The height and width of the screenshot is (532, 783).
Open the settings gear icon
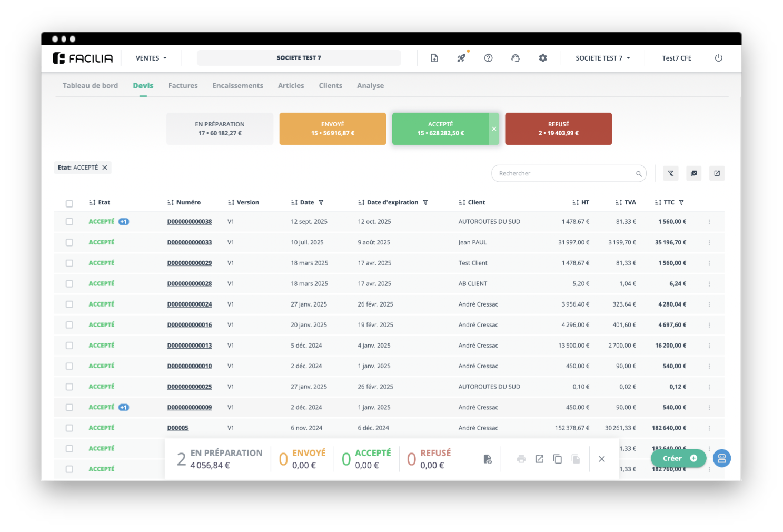[542, 58]
